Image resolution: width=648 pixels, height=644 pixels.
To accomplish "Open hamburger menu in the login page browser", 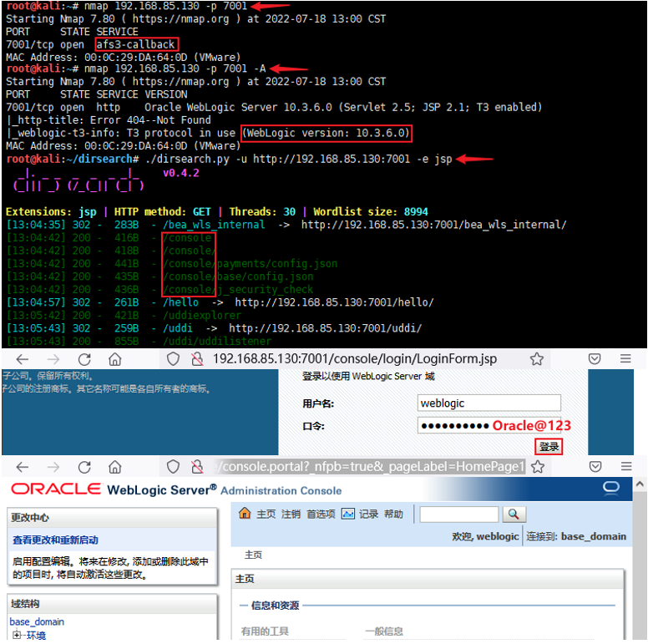I will (625, 359).
